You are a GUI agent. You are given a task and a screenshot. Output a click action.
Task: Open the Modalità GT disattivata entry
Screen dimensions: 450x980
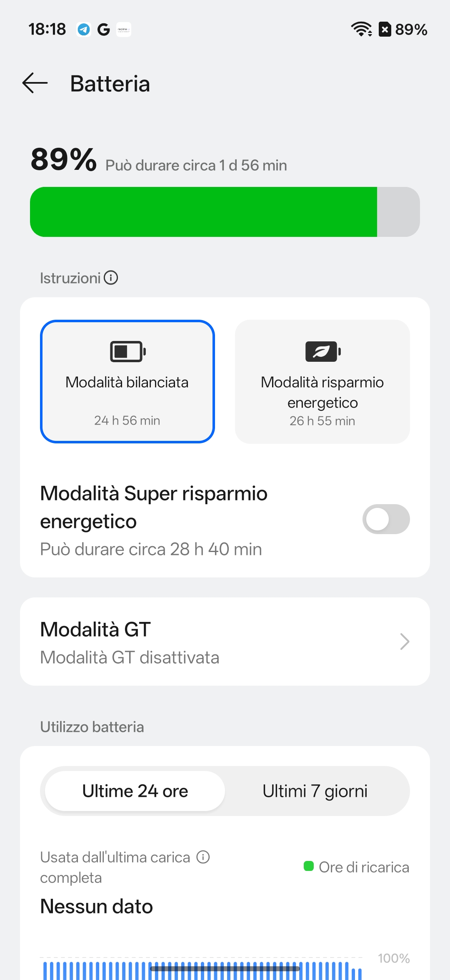point(130,658)
